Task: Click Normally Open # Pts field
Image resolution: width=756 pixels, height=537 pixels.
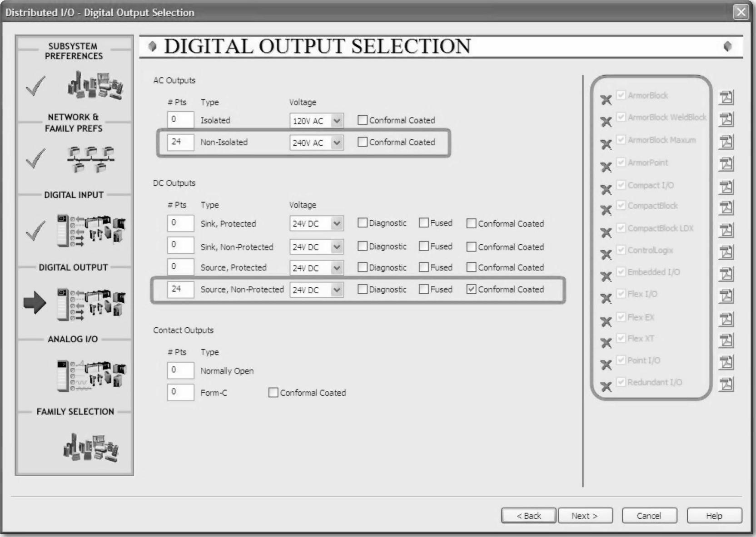Action: (180, 370)
